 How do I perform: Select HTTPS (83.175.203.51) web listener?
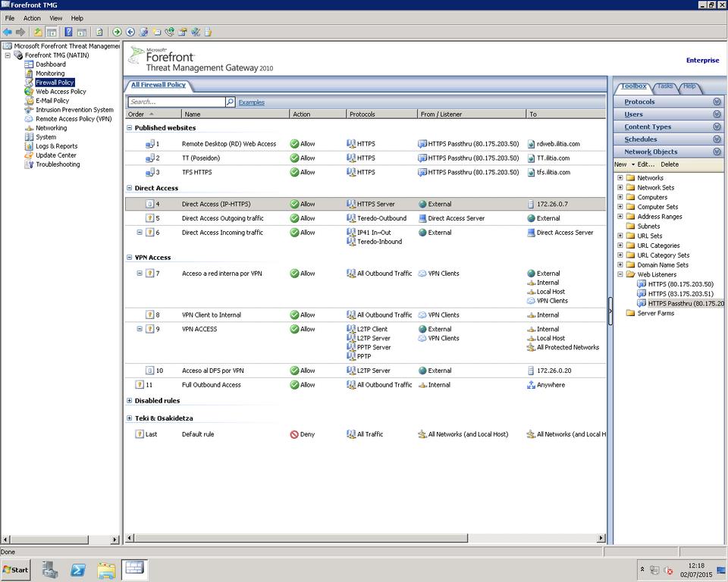(x=676, y=294)
